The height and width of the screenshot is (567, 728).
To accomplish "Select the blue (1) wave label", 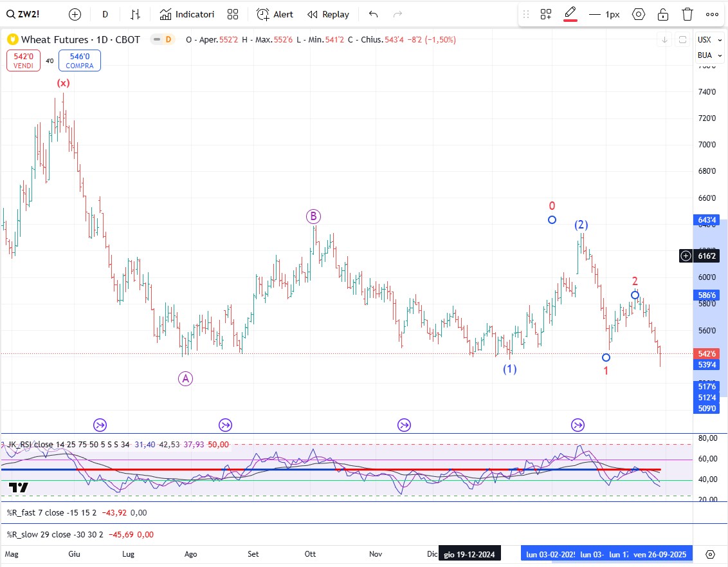I will pyautogui.click(x=510, y=369).
